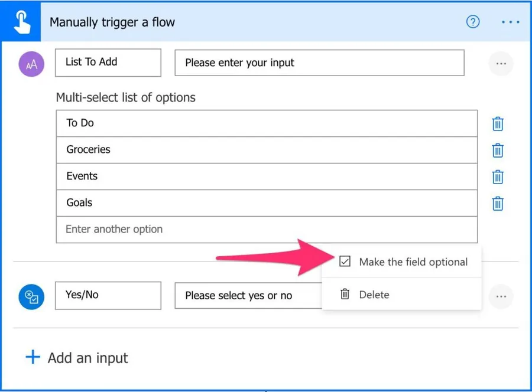Click the purple text input type icon
The height and width of the screenshot is (392, 532).
(x=31, y=63)
